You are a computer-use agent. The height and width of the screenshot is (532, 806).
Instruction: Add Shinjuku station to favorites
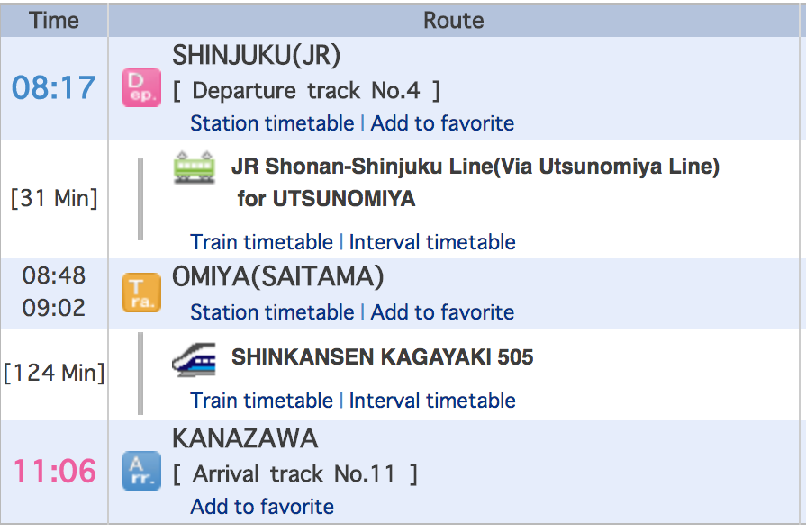442,123
